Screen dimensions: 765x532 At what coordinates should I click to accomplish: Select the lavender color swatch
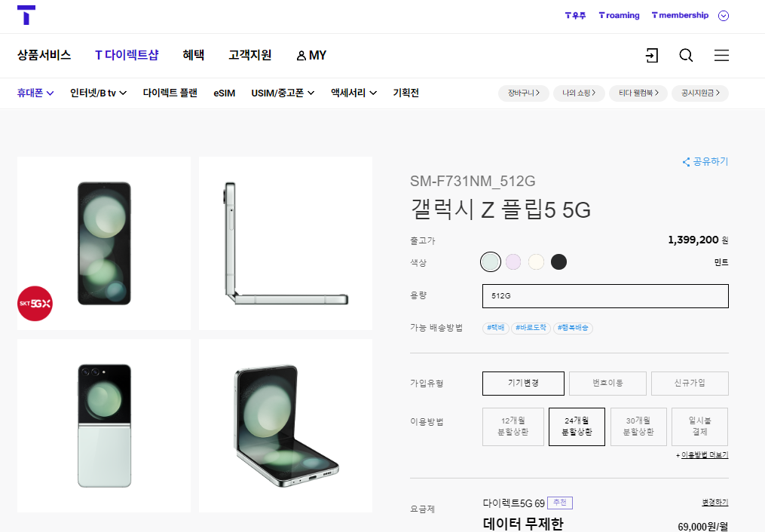pyautogui.click(x=513, y=261)
